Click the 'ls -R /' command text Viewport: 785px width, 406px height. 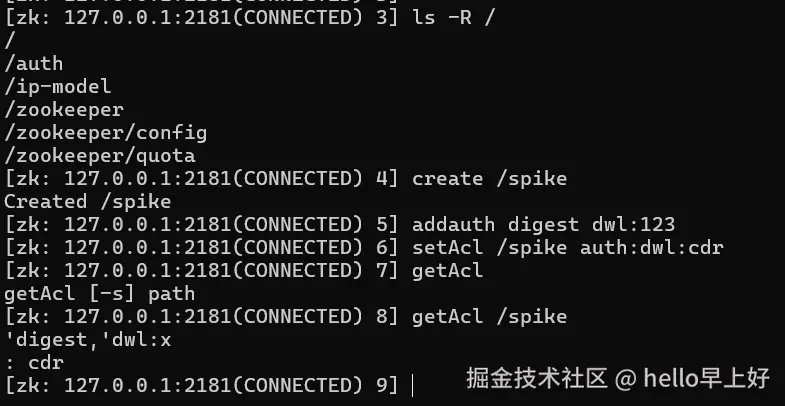450,17
